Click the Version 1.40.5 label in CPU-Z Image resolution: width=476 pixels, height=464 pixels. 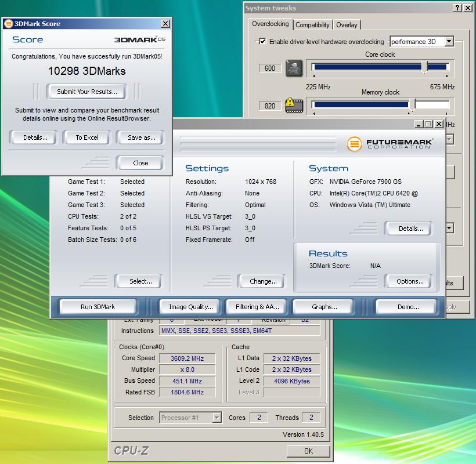(303, 434)
